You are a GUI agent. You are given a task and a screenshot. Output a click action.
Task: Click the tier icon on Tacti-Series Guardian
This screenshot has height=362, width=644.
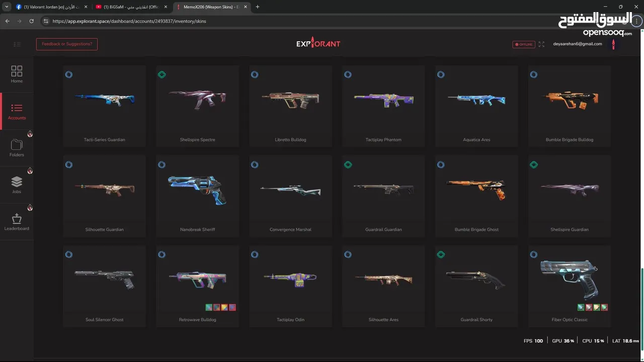point(69,74)
